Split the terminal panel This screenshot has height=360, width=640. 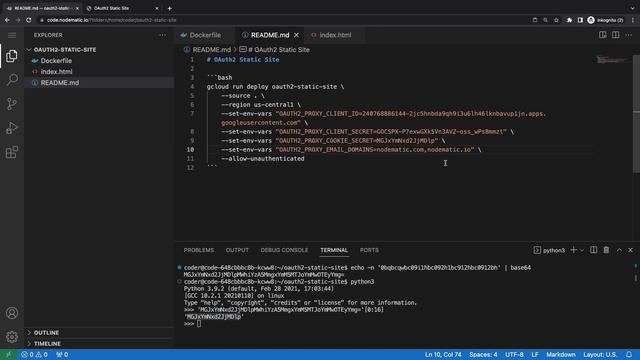[x=593, y=250]
